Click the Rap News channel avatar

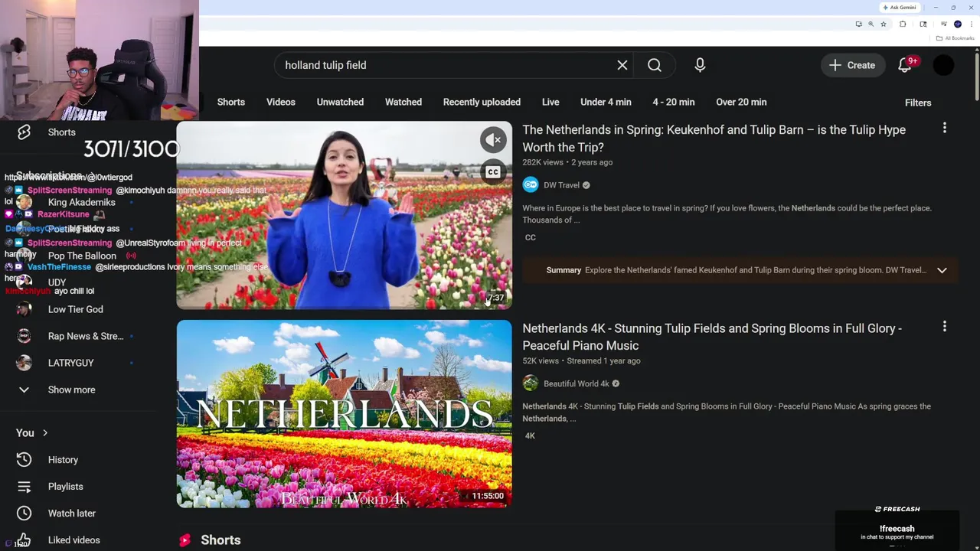[x=24, y=336]
